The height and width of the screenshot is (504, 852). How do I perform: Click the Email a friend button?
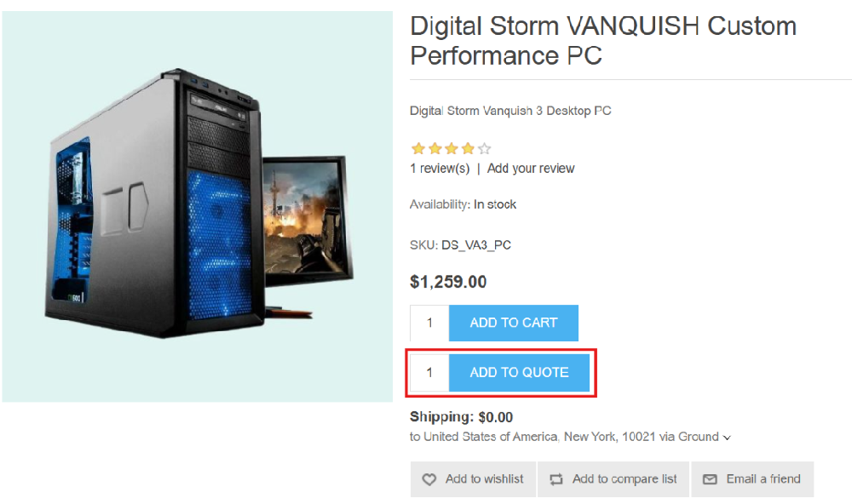click(752, 479)
